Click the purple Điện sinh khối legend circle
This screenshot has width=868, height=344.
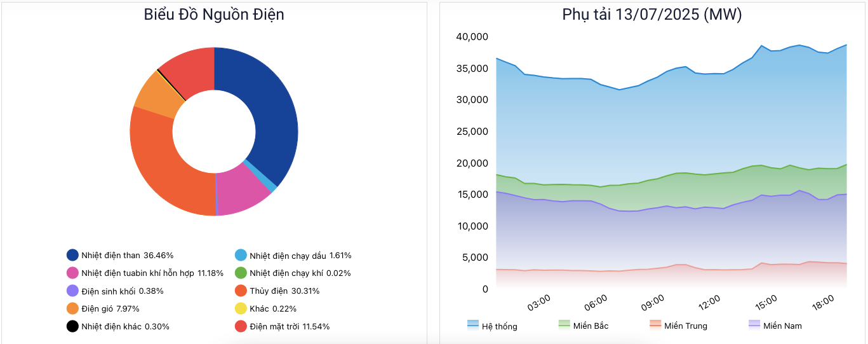(72, 291)
